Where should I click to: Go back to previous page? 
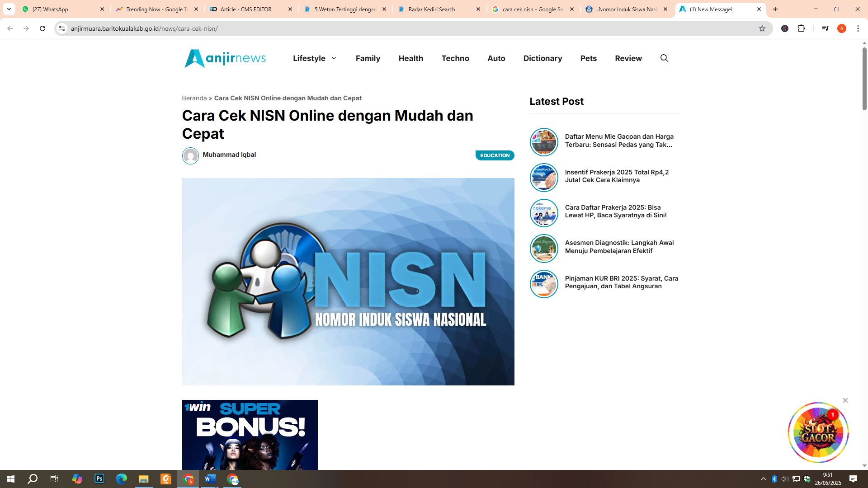coord(10,28)
